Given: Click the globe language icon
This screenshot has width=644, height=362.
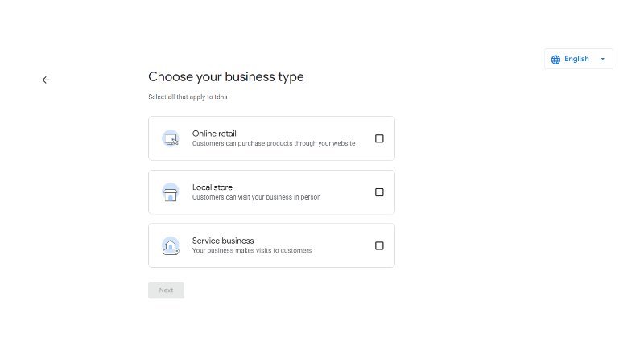Looking at the screenshot, I should click(555, 60).
